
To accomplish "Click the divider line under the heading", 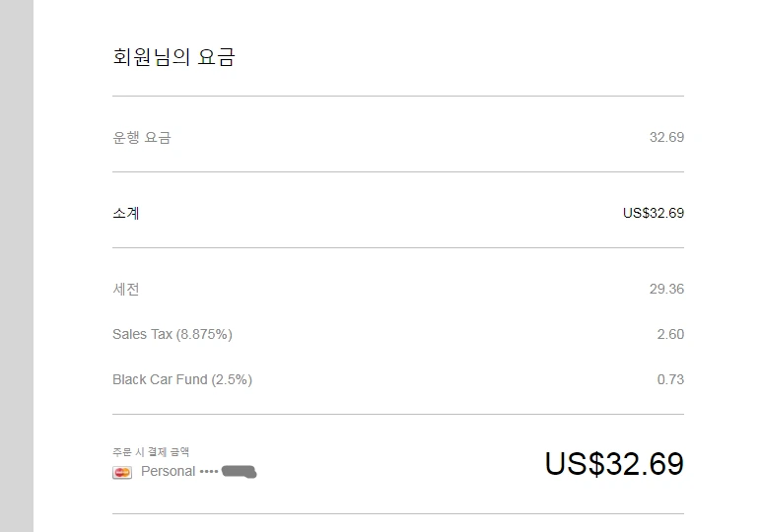I will (x=397, y=97).
